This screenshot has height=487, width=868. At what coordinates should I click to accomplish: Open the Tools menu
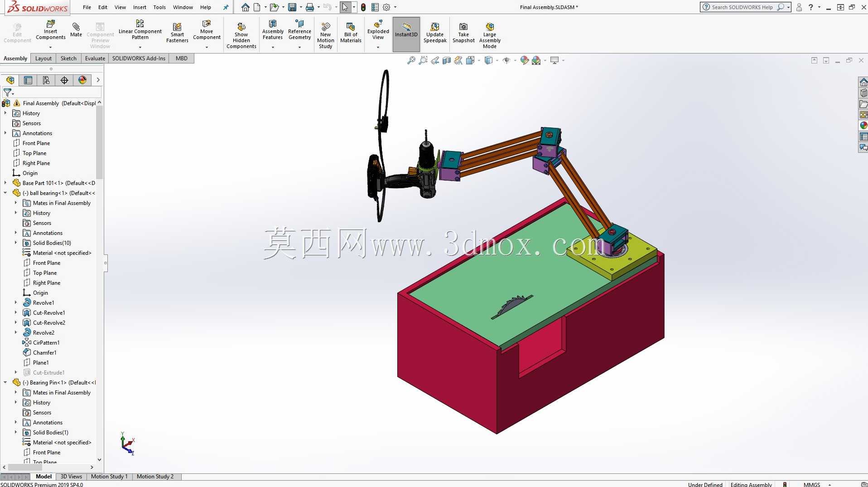pos(159,7)
